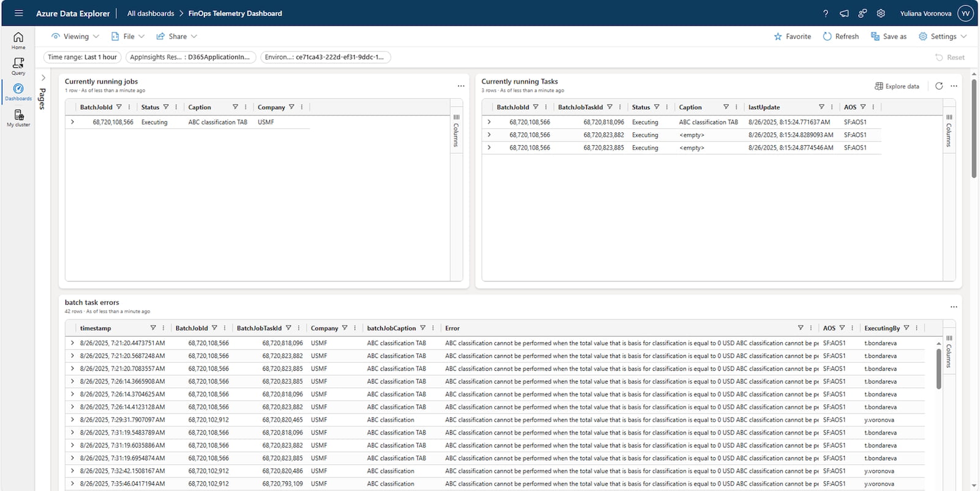The height and width of the screenshot is (491, 980).
Task: Mark dashboard as Favorite
Action: tap(792, 36)
